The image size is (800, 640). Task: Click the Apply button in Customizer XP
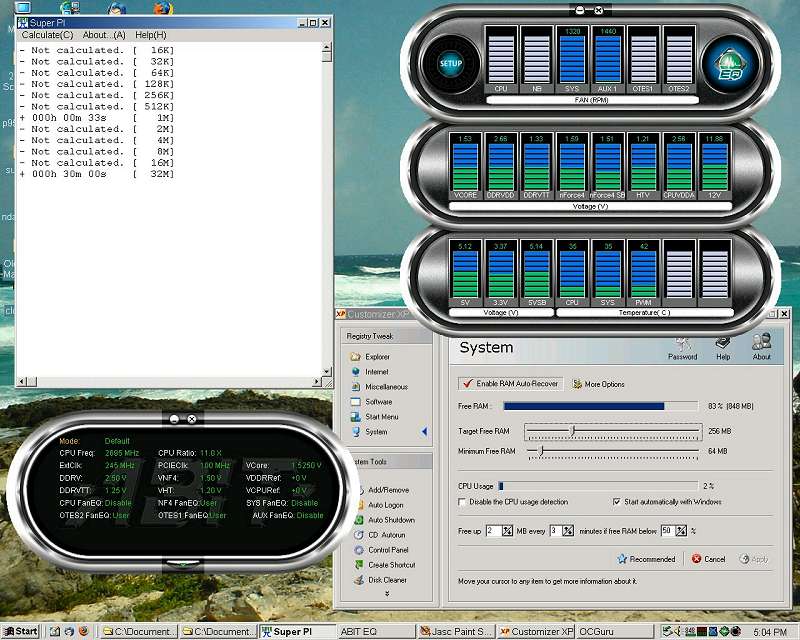[754, 559]
